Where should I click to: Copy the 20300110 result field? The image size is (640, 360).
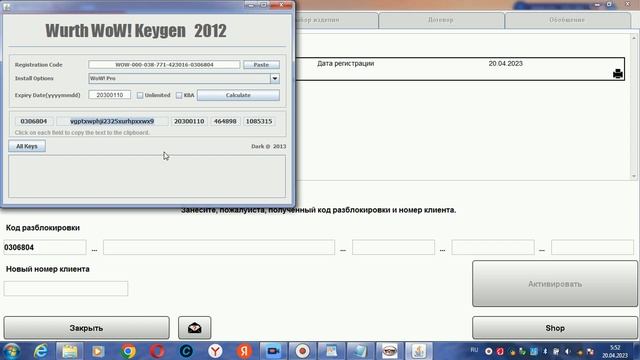click(x=189, y=121)
